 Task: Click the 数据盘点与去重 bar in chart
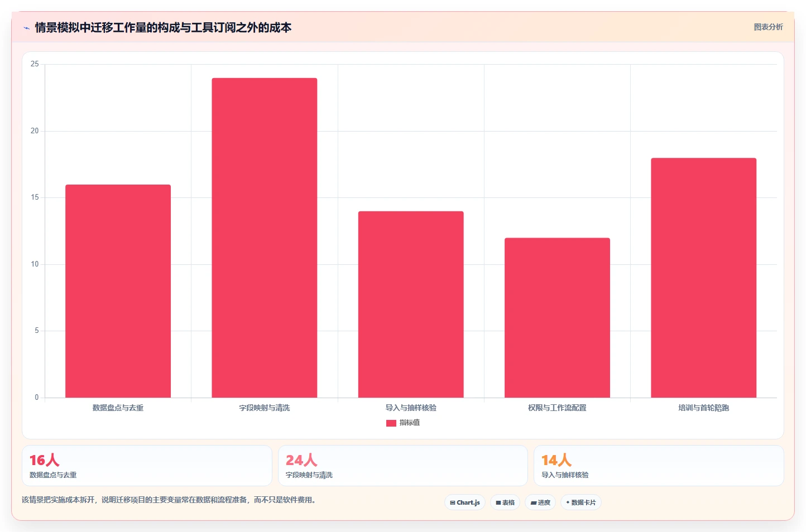[x=118, y=291]
